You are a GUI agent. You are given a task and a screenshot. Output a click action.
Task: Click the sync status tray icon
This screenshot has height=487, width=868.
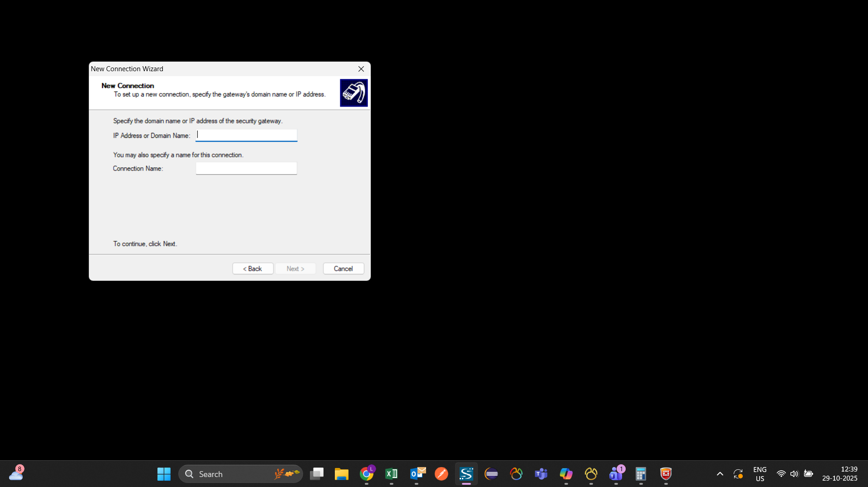tap(738, 474)
